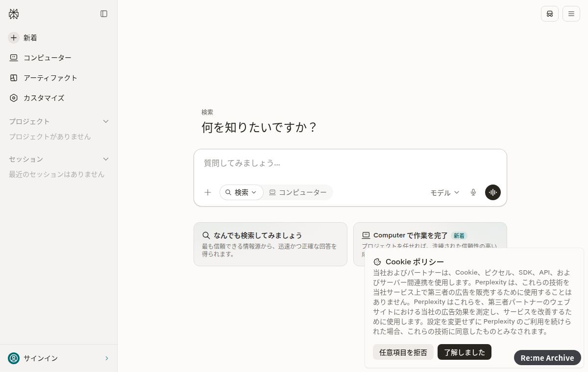This screenshot has height=372, width=588.
Task: Open アーティファクト in the sidebar
Action: [59, 78]
